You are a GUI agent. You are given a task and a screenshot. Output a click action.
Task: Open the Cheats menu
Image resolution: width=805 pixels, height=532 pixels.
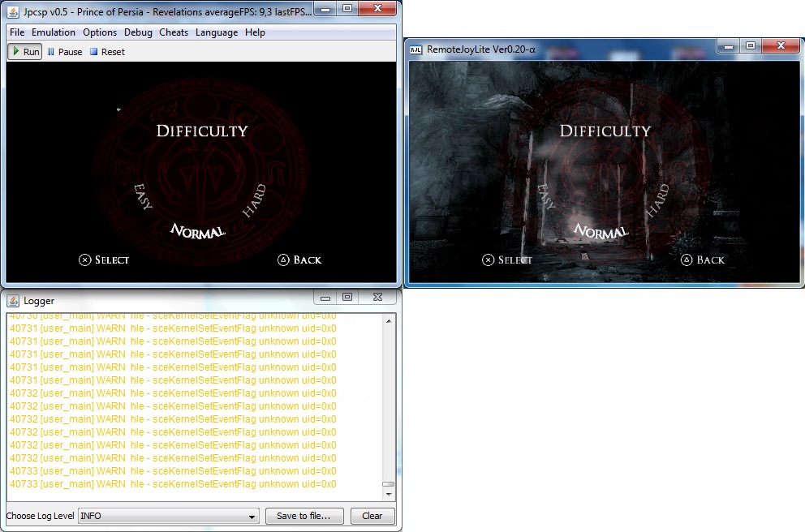[174, 32]
